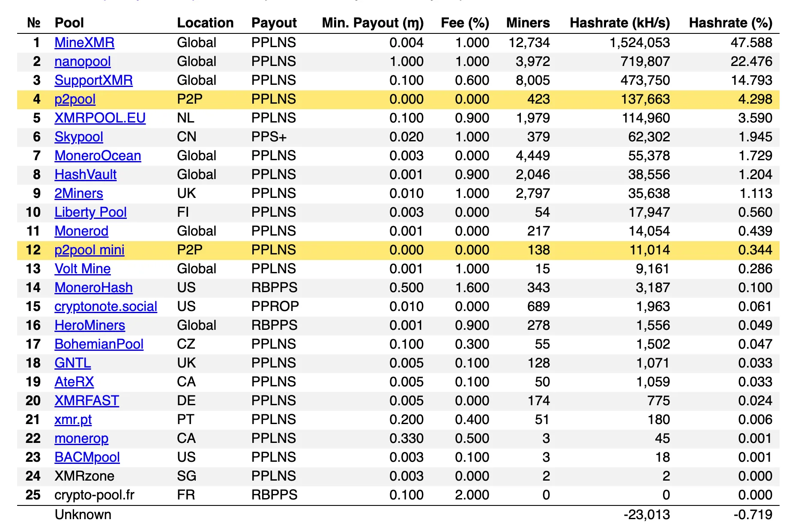Open the HeroMiners link

90,325
